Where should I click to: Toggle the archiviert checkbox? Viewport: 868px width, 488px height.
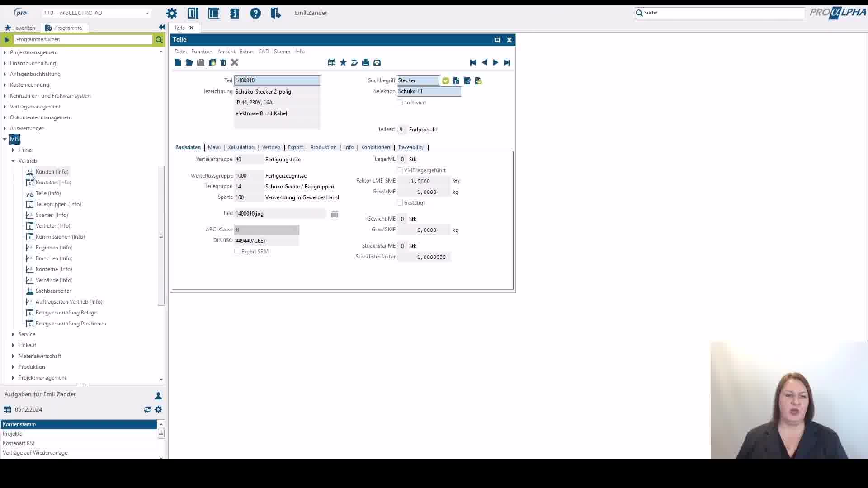(400, 103)
